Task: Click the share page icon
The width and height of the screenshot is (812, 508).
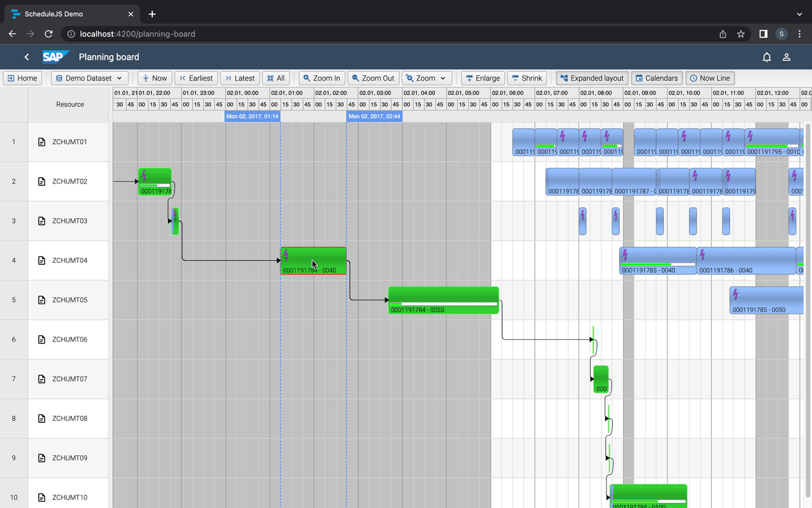Action: point(723,34)
